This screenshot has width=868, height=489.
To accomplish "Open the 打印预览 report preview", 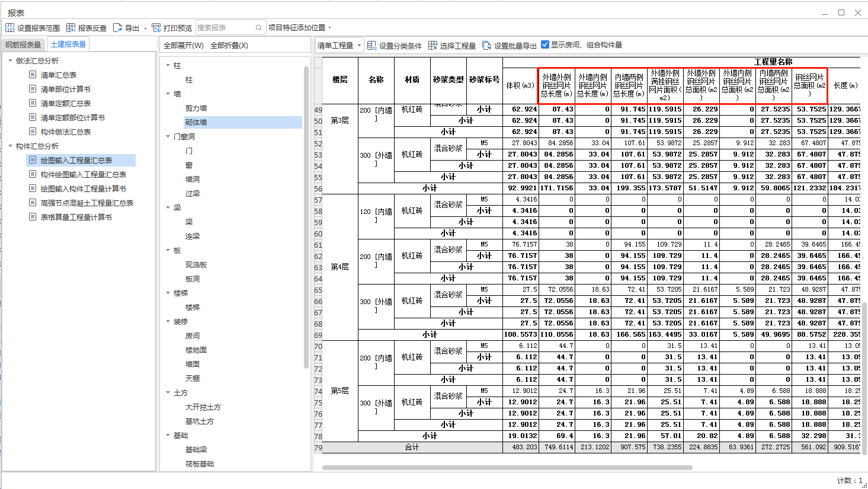I will tap(172, 28).
